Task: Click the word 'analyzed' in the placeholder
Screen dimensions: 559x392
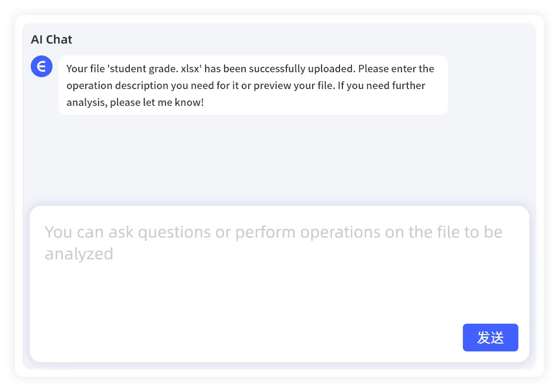Action: click(79, 254)
